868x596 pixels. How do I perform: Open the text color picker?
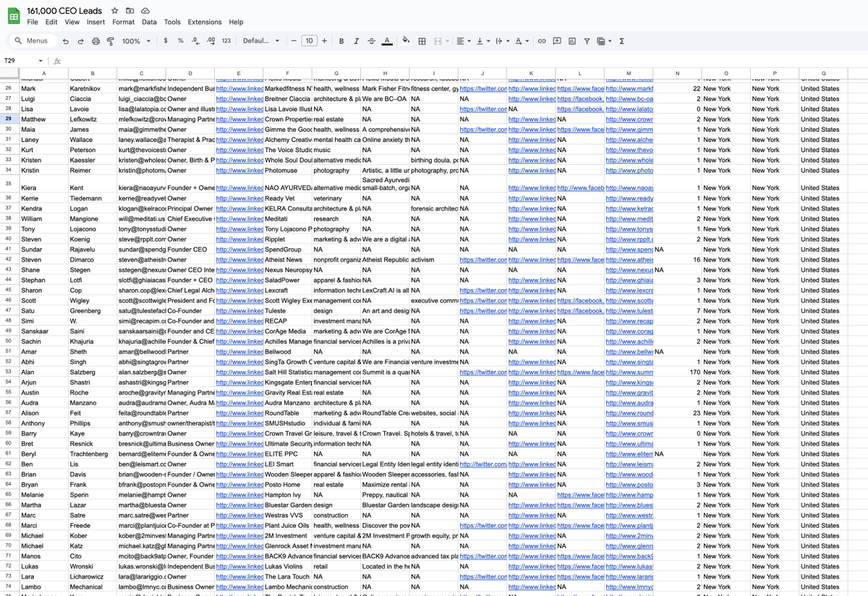pyautogui.click(x=387, y=41)
